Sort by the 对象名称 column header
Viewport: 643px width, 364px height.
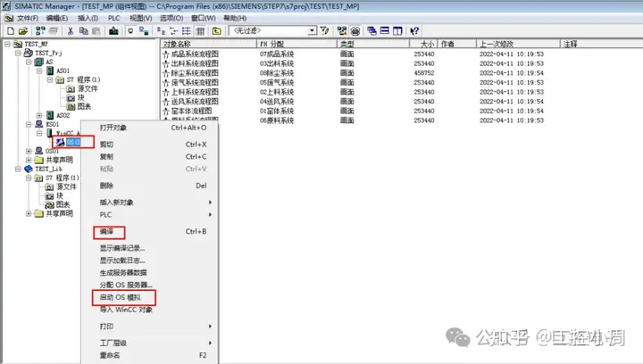tap(208, 44)
